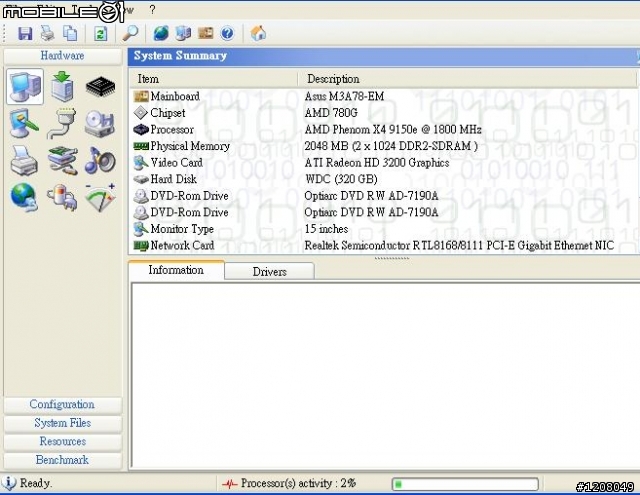Screen dimensions: 640x495
Task: Expand the Configuration section
Action: (62, 404)
